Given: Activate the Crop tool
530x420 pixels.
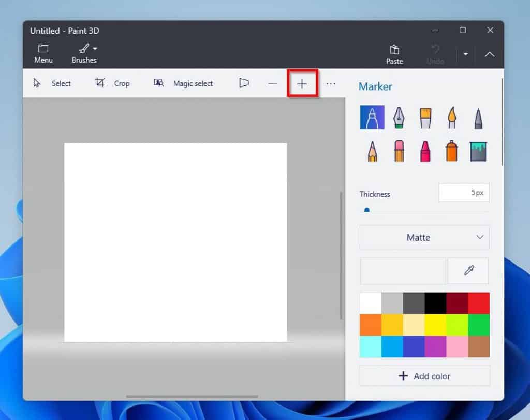Looking at the screenshot, I should [x=112, y=83].
